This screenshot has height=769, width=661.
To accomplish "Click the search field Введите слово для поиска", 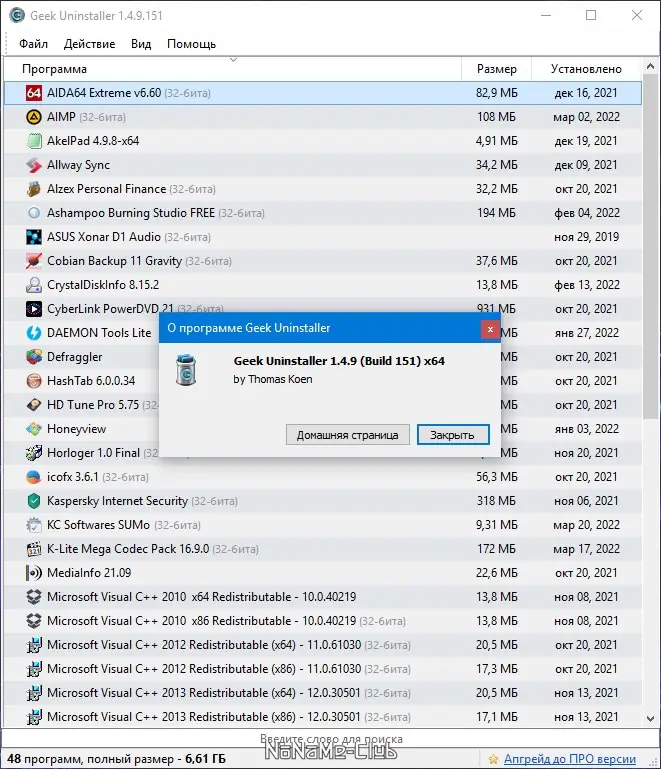I will click(x=331, y=739).
